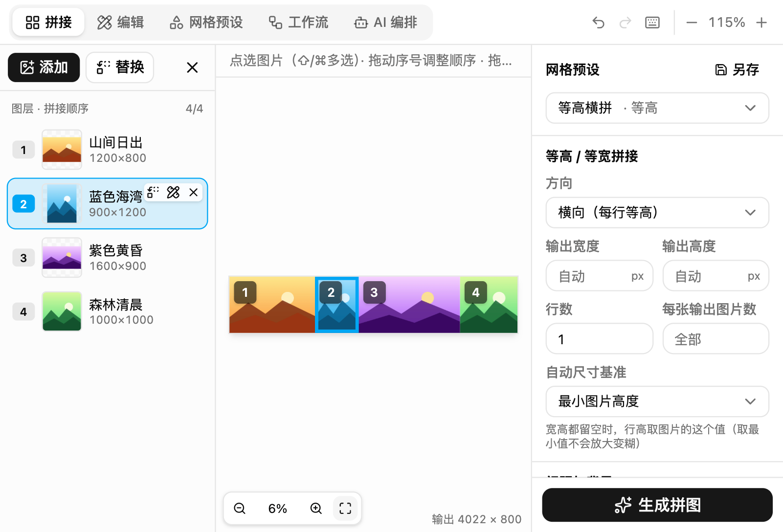This screenshot has width=783, height=532.
Task: Open the 等高横拼 grid preset dropdown
Action: point(657,108)
